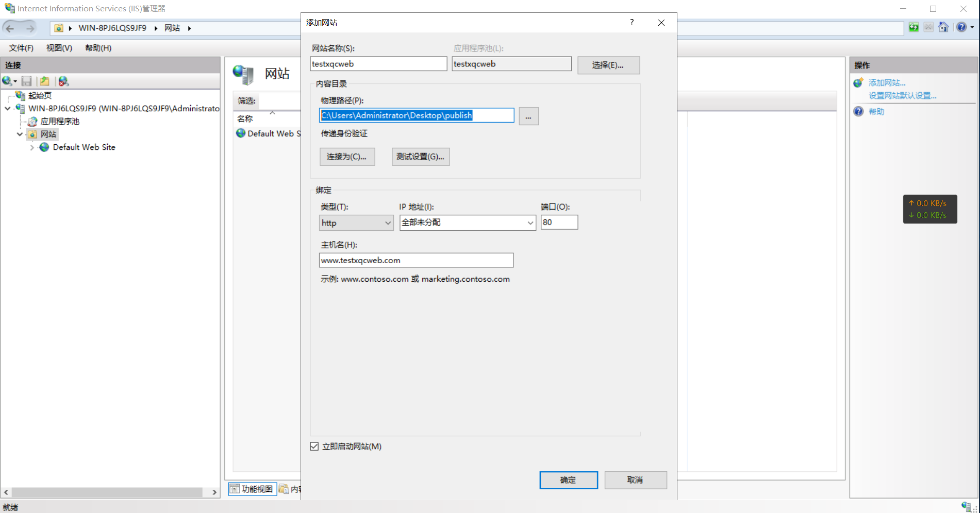Collapse the 网站 tree node
Screen dimensions: 980x513
[x=20, y=134]
